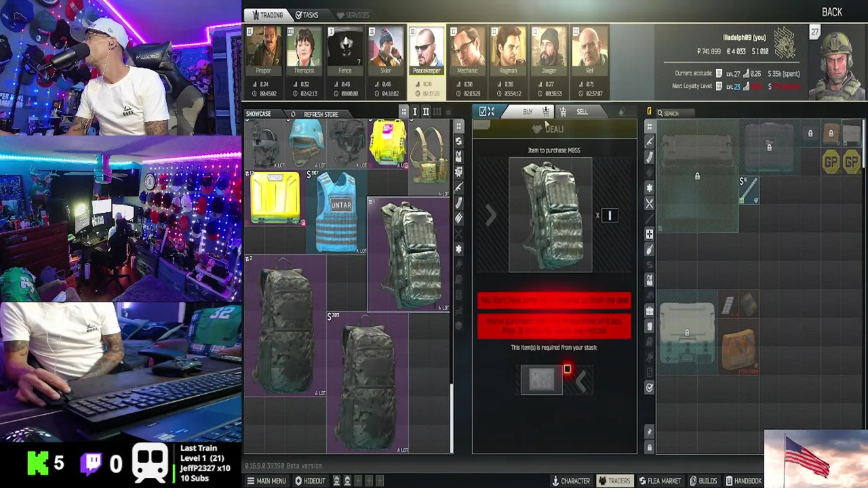
Task: Filter stash by asterisk icon
Action: pos(650,188)
